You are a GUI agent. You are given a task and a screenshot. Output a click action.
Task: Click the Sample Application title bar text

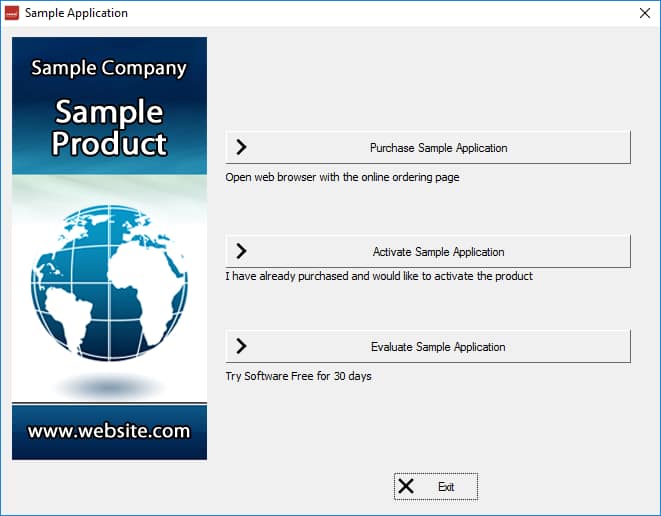click(76, 13)
